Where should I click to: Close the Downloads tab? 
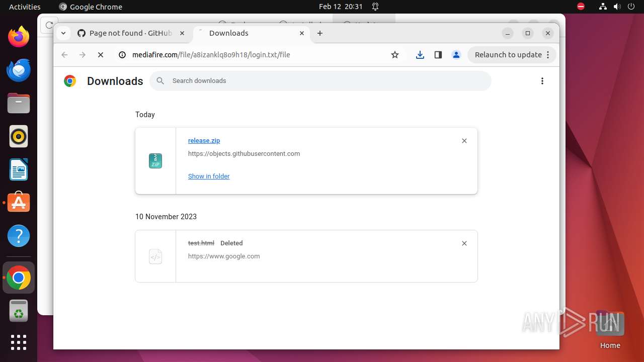click(x=302, y=33)
